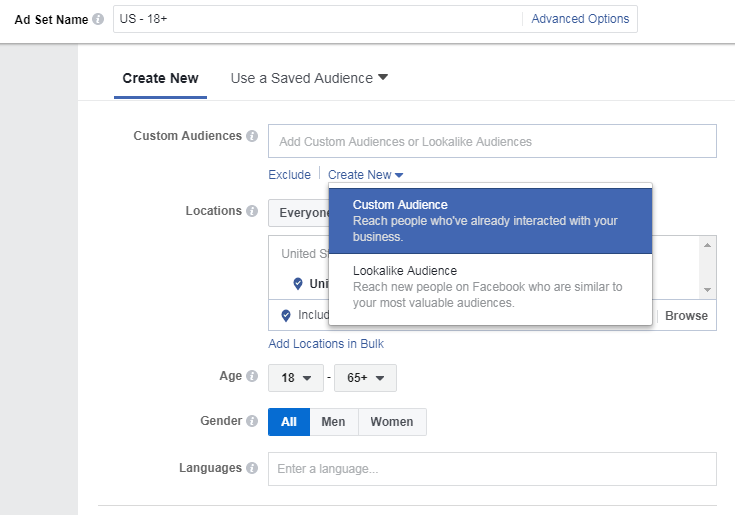Click the Locations info icon
Screen dimensions: 735x515
[x=252, y=211]
